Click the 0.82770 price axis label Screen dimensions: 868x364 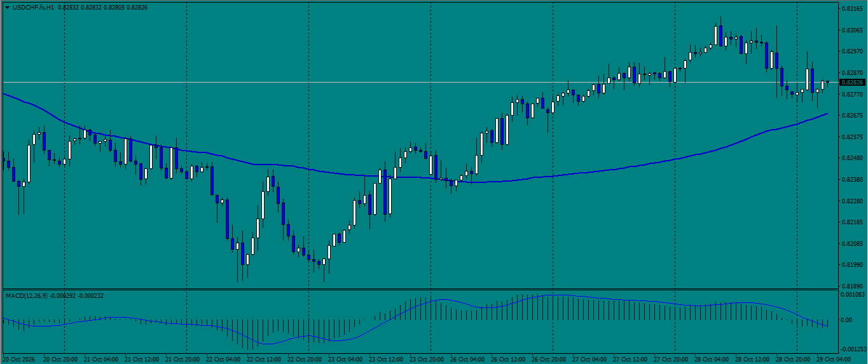[852, 95]
